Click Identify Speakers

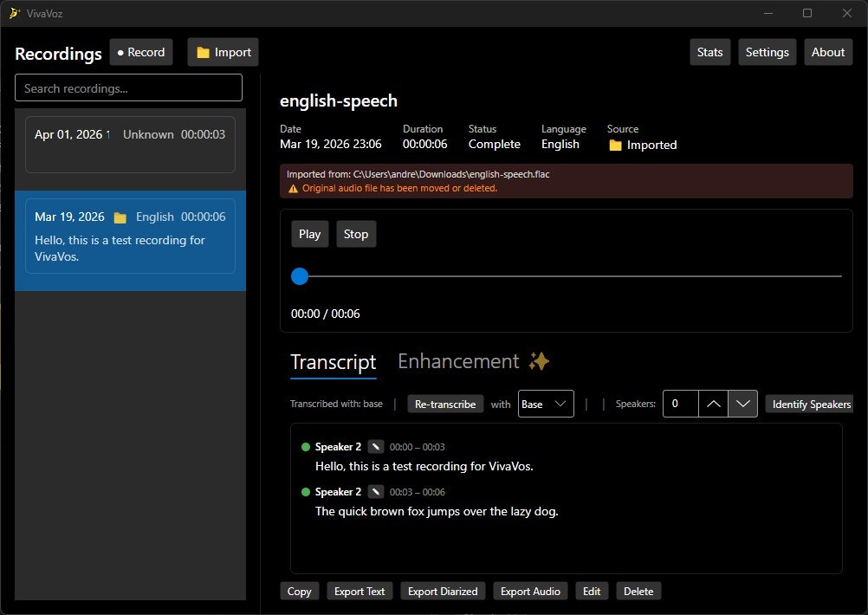pyautogui.click(x=811, y=405)
